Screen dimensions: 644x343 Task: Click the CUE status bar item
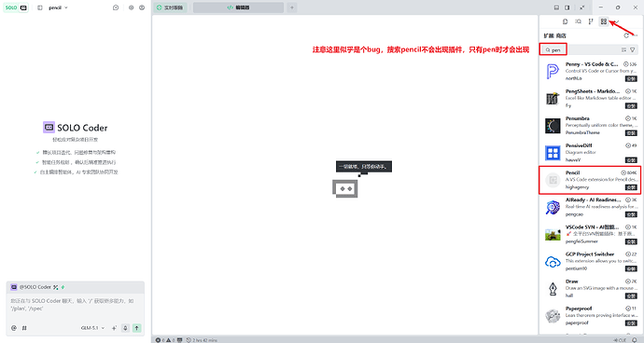tap(620, 340)
